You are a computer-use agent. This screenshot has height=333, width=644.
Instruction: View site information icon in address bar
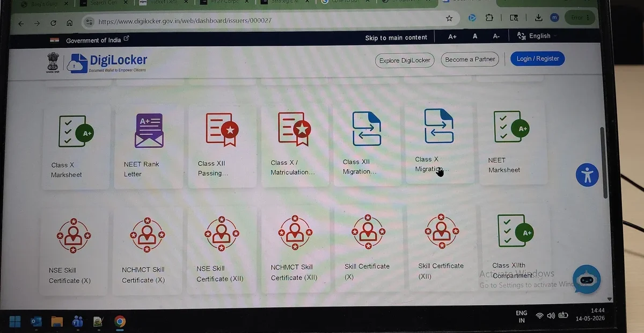89,22
